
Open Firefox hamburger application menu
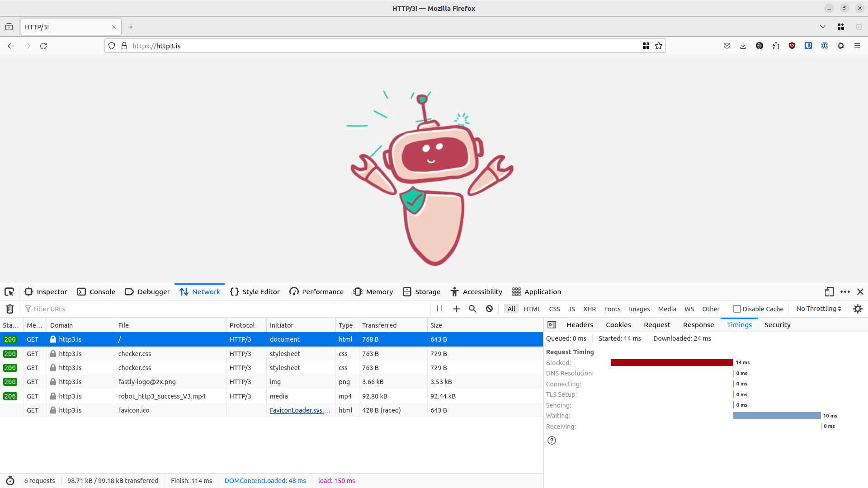(x=857, y=46)
